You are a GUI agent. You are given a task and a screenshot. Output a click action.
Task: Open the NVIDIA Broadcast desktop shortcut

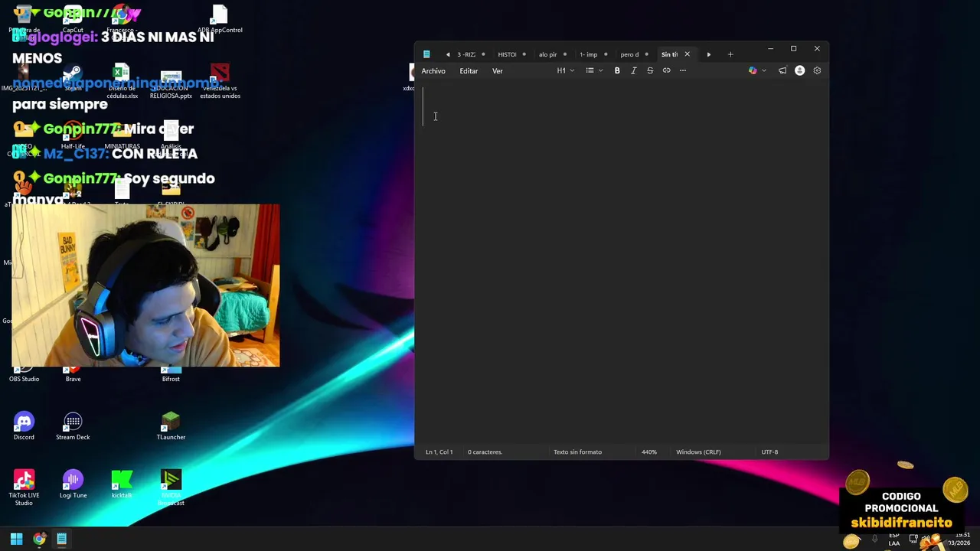[171, 487]
